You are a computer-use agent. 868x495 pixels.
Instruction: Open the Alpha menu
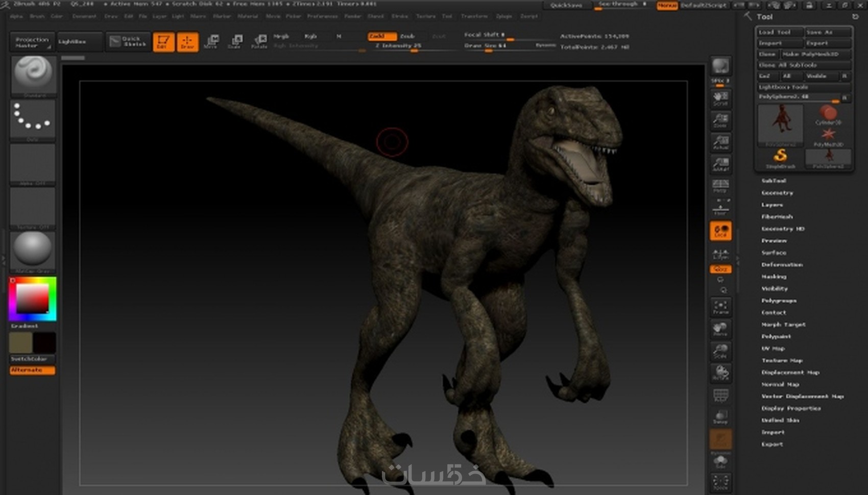16,16
